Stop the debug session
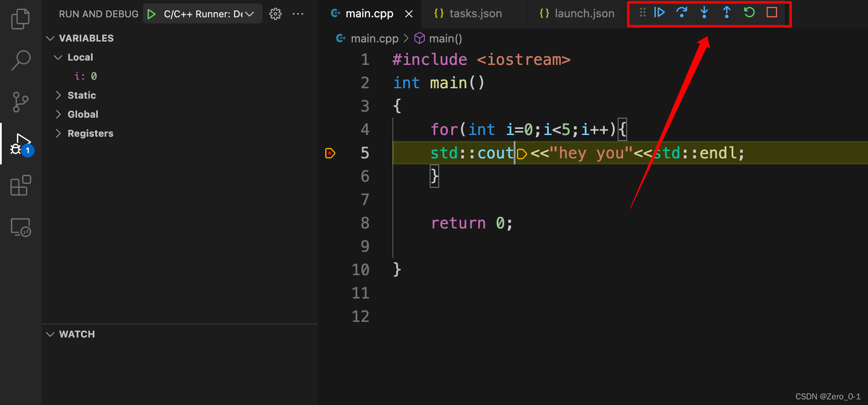This screenshot has height=405, width=868. (772, 12)
